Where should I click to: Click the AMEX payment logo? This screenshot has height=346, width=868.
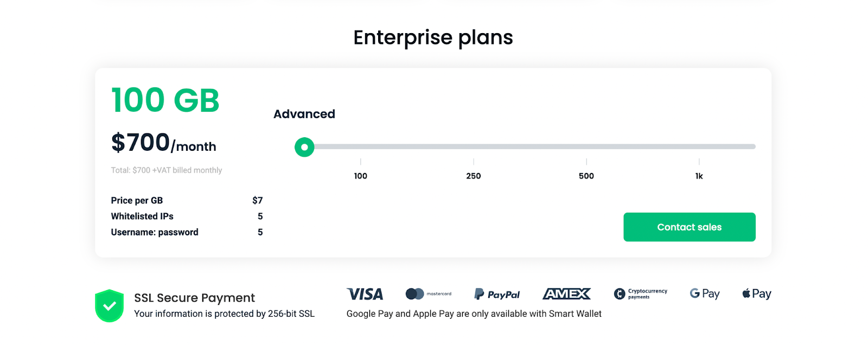click(x=566, y=294)
